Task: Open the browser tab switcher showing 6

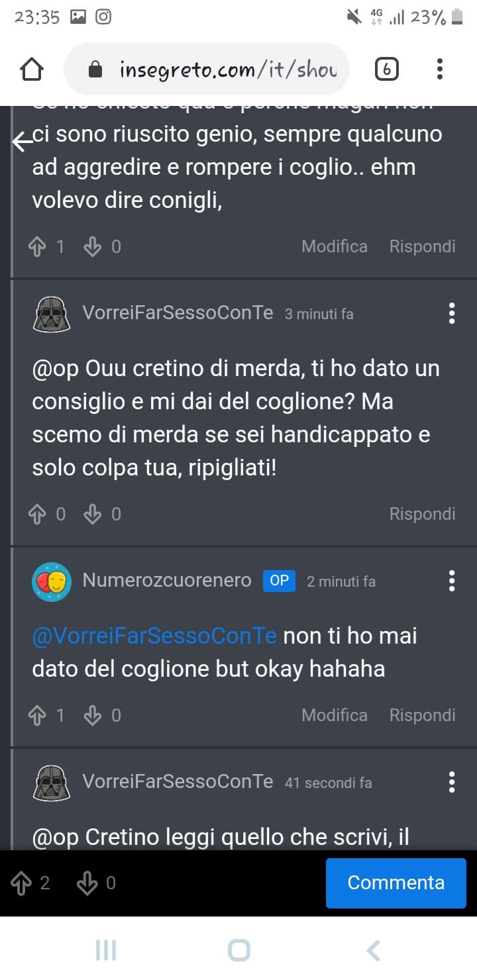Action: 386,69
